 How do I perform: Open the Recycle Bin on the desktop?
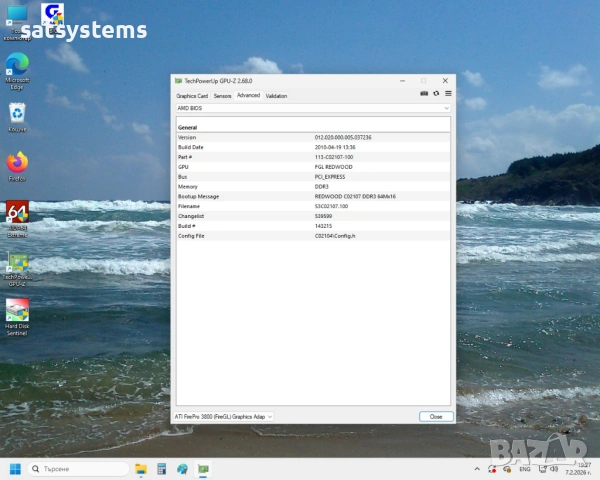pyautogui.click(x=17, y=113)
